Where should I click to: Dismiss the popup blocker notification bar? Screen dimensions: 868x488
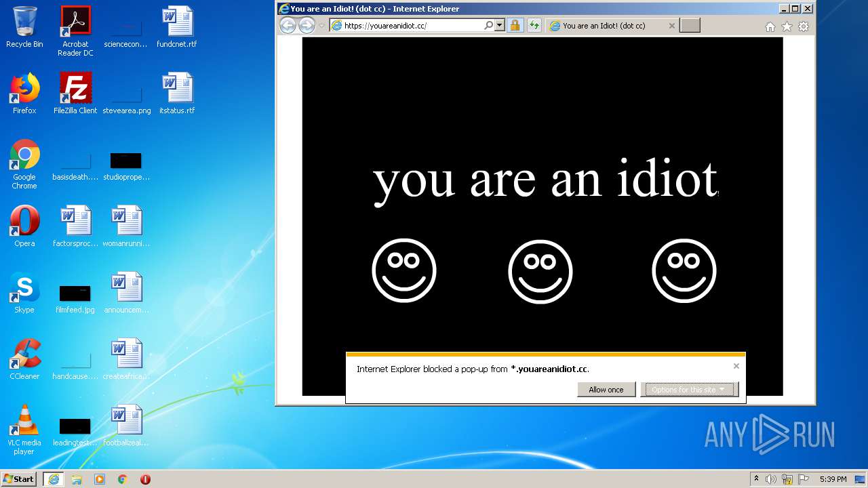click(736, 366)
